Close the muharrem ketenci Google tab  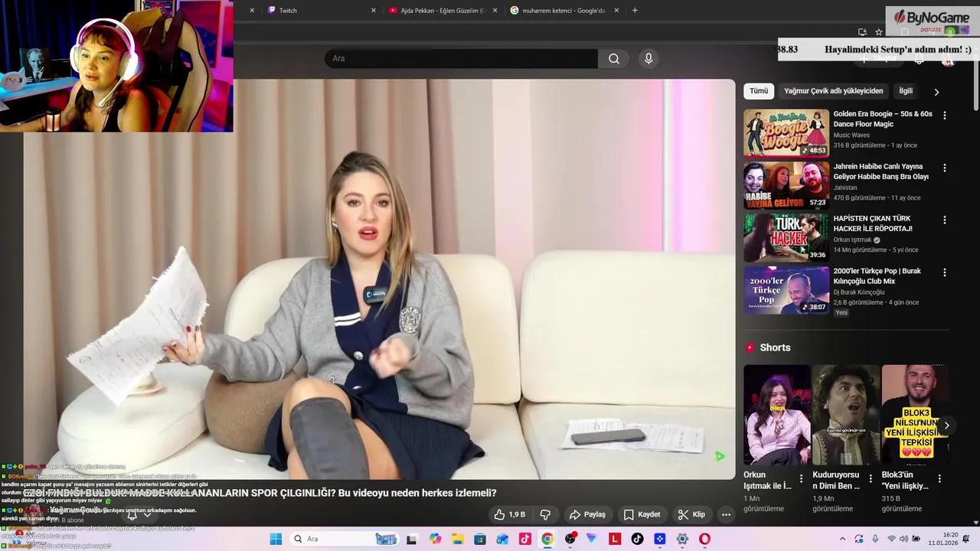point(617,11)
